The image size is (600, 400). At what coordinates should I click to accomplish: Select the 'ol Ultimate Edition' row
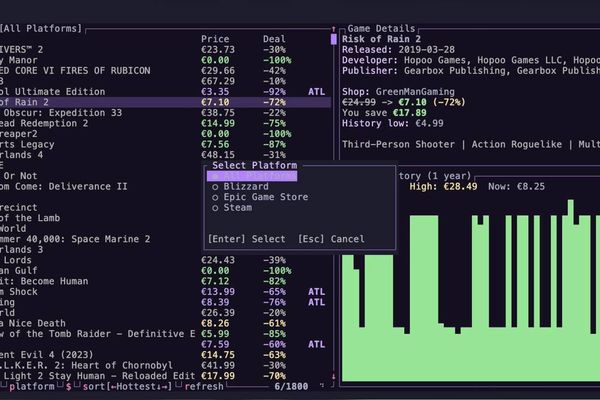165,92
